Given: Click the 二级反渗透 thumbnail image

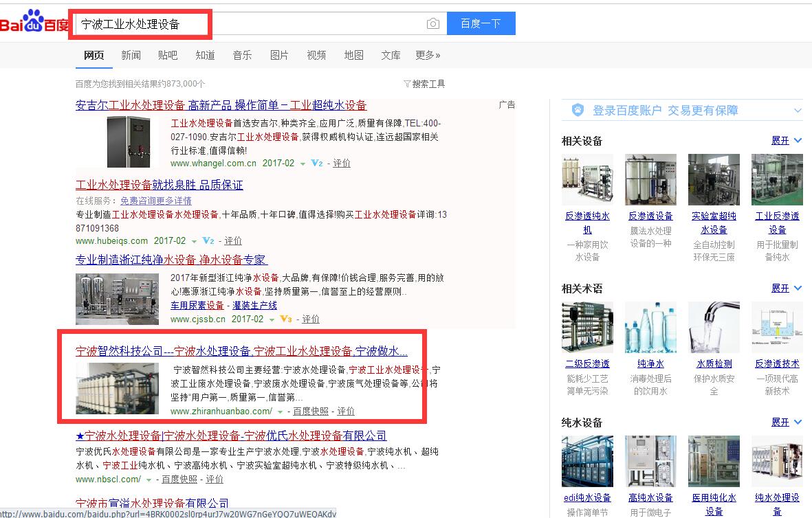Looking at the screenshot, I should tap(587, 328).
